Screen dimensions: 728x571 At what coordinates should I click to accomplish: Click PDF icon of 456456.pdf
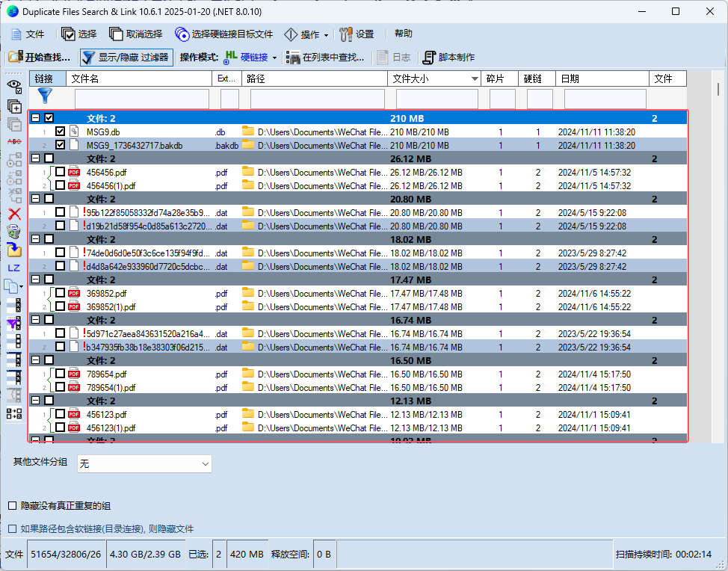[74, 172]
